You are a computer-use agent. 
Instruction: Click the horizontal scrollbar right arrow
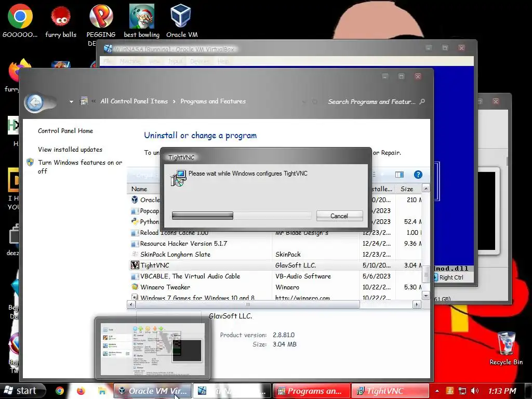(417, 304)
